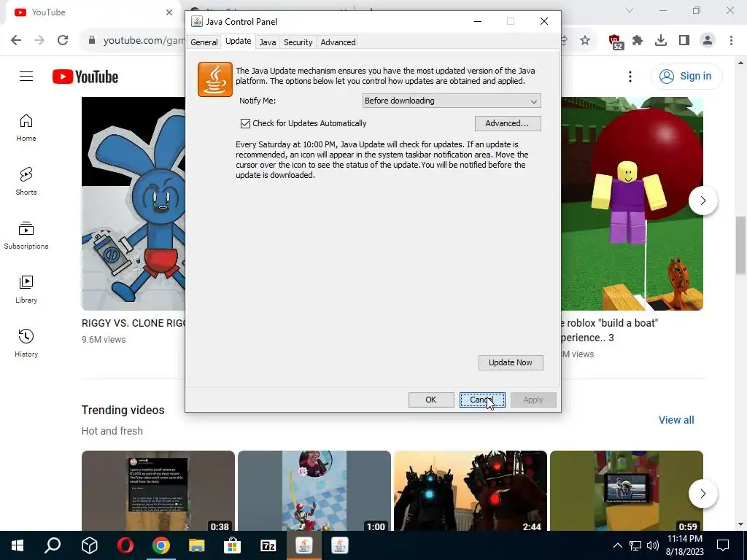Click next arrow on Trending videos row
Viewport: 747px width, 560px height.
tap(703, 494)
